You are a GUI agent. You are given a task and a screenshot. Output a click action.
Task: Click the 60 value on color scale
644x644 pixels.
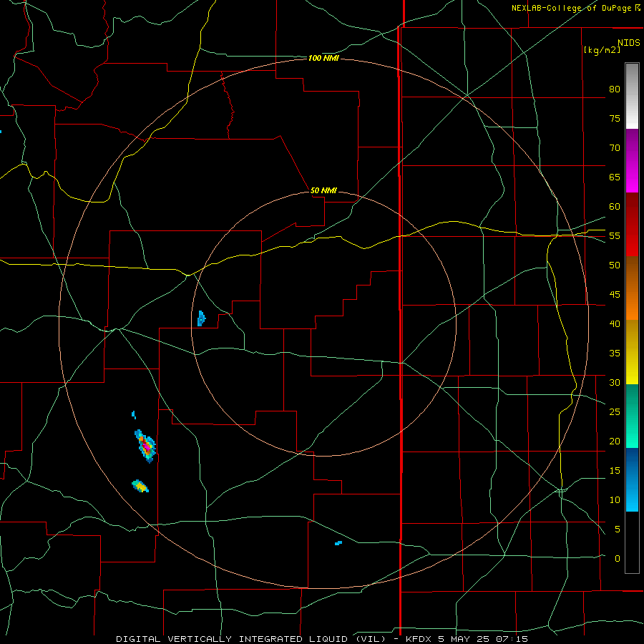coord(615,207)
